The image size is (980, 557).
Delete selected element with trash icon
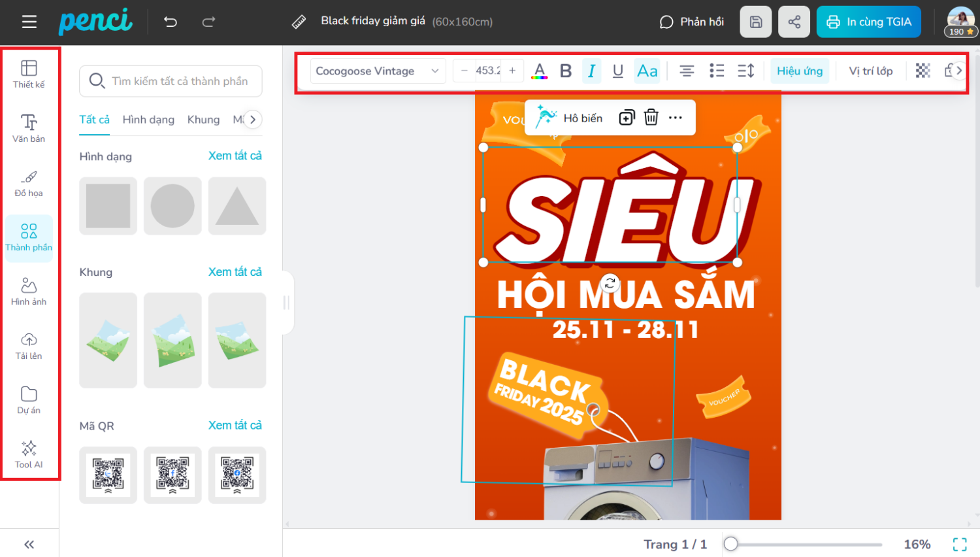point(651,118)
